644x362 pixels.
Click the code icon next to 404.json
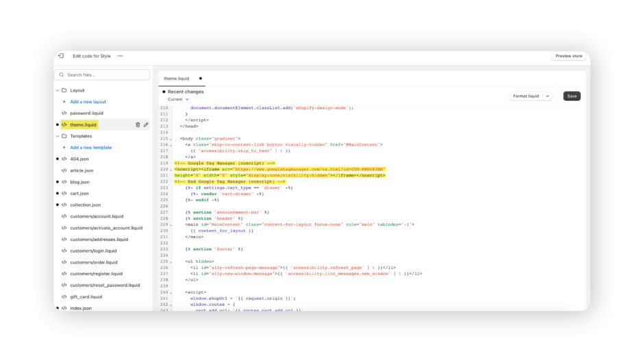click(x=64, y=159)
